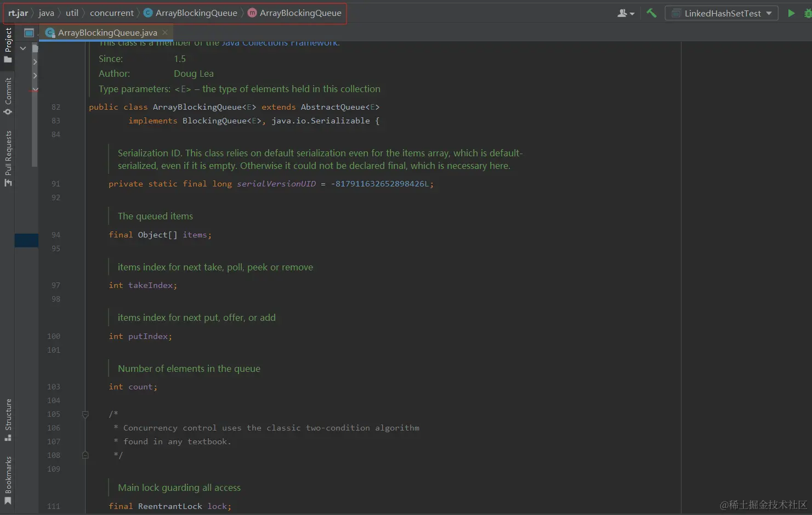The width and height of the screenshot is (812, 515).
Task: Click the 'The queued items' doc comment
Action: pos(155,216)
